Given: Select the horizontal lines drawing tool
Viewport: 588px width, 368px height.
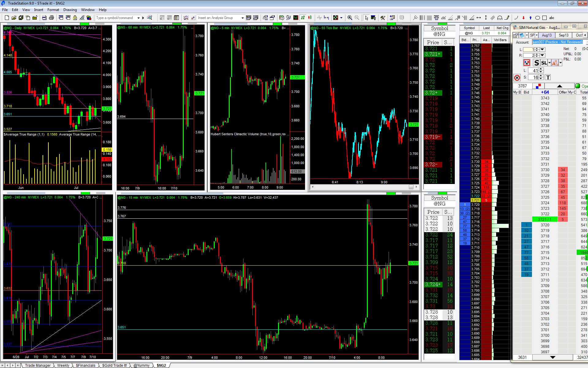Looking at the screenshot, I should click(x=429, y=18).
